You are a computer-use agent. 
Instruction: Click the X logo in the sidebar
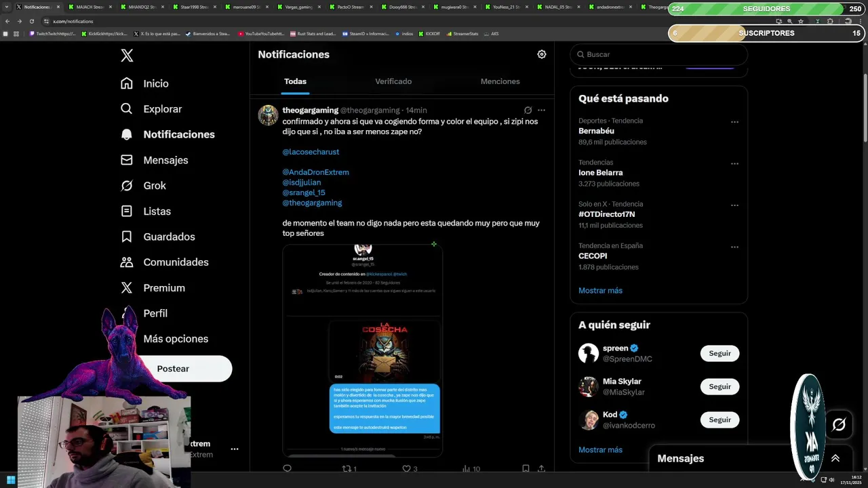(x=127, y=56)
